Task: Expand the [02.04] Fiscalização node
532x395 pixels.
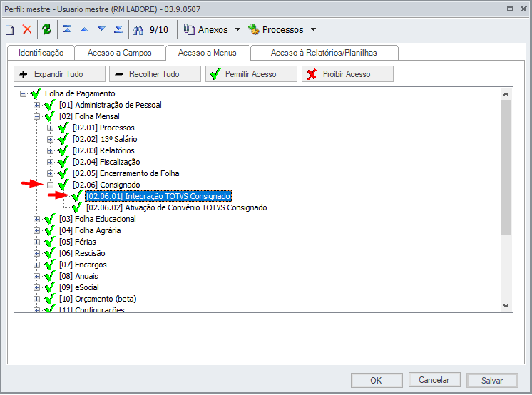Action: (x=50, y=163)
